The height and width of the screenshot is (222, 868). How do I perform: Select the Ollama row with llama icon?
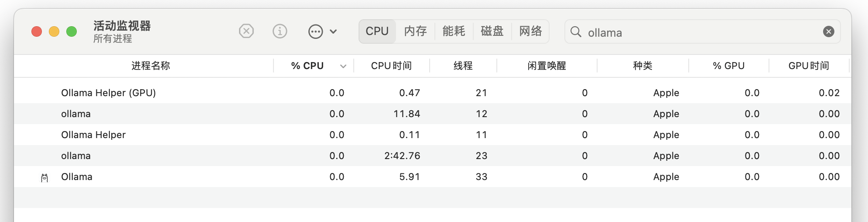click(433, 177)
